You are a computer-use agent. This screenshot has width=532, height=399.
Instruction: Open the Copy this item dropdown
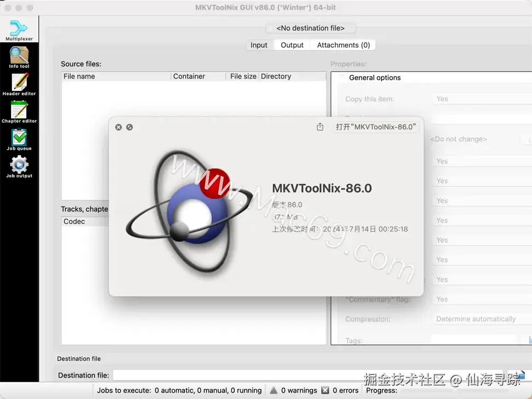(482, 99)
